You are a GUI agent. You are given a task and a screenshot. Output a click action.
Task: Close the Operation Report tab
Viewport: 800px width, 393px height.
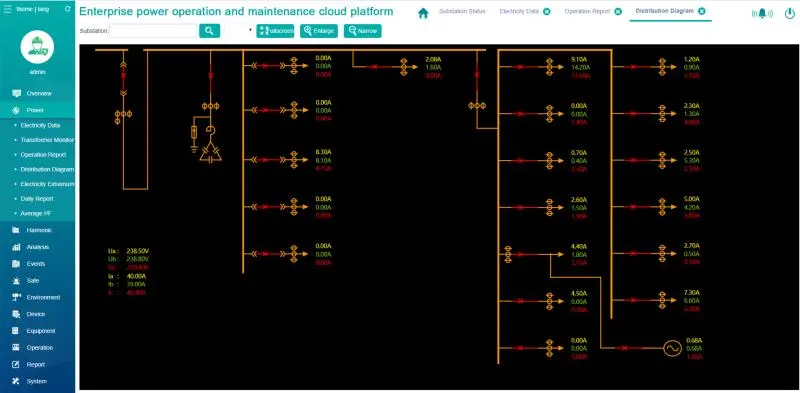(618, 11)
